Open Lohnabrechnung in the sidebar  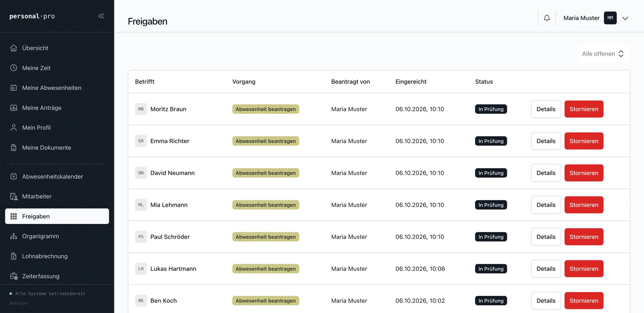click(57, 256)
